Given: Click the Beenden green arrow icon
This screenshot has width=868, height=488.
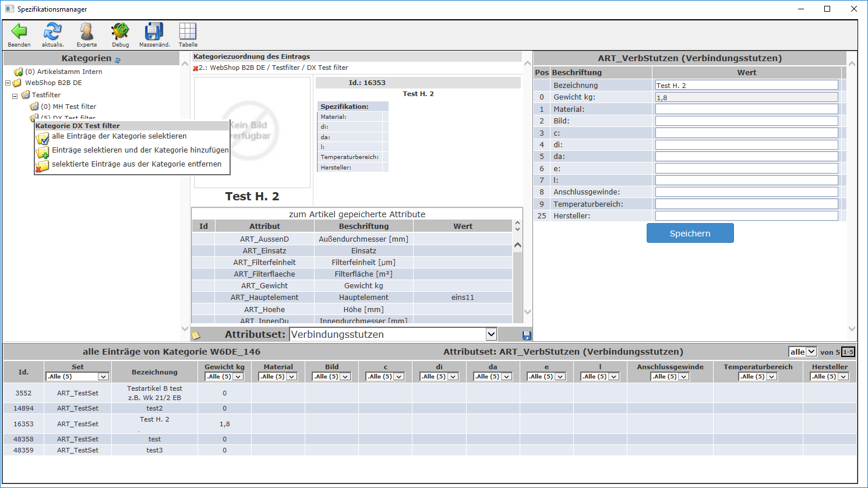Looking at the screenshot, I should tap(19, 31).
